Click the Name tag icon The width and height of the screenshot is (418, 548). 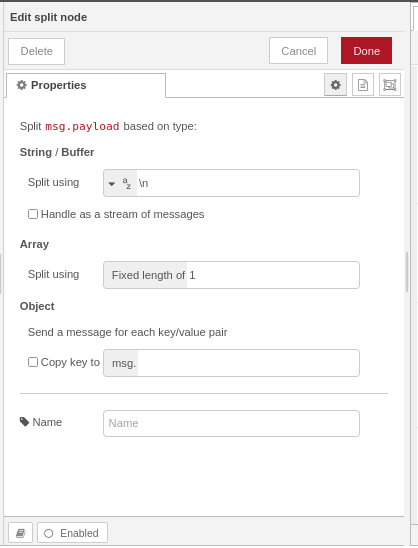pyautogui.click(x=24, y=422)
